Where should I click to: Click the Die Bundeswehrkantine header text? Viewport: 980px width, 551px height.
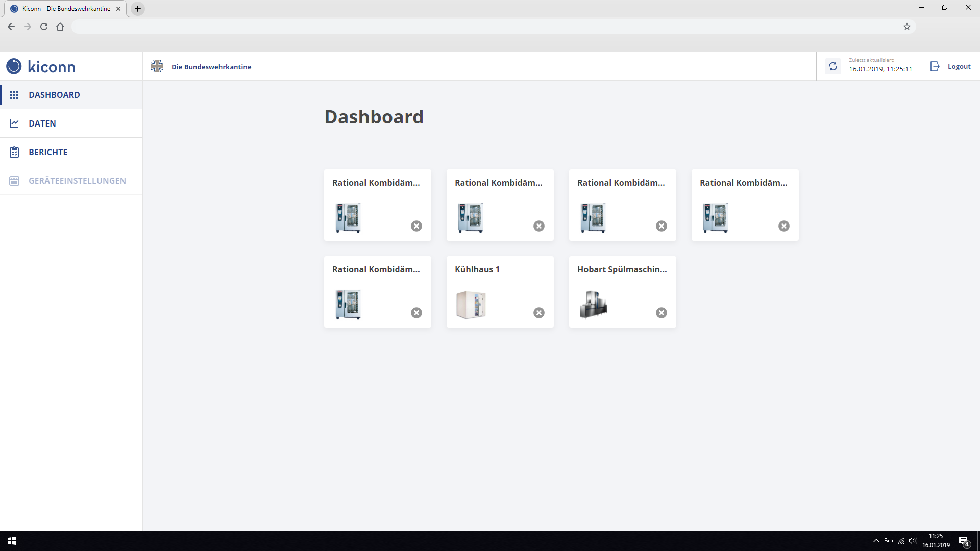click(x=211, y=67)
